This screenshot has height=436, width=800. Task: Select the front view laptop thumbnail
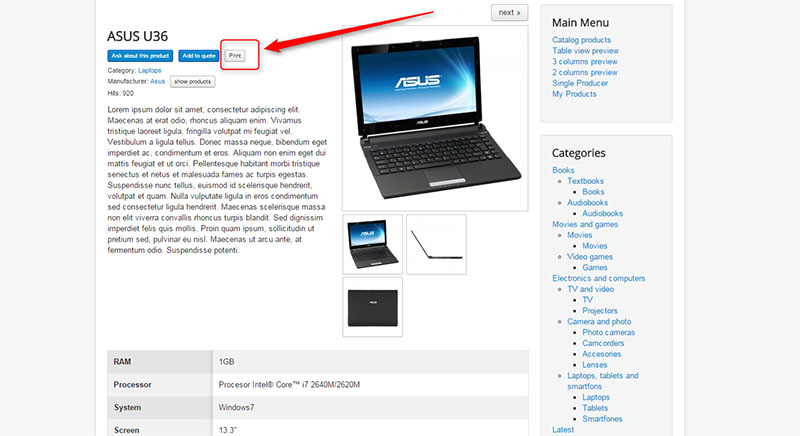[372, 244]
